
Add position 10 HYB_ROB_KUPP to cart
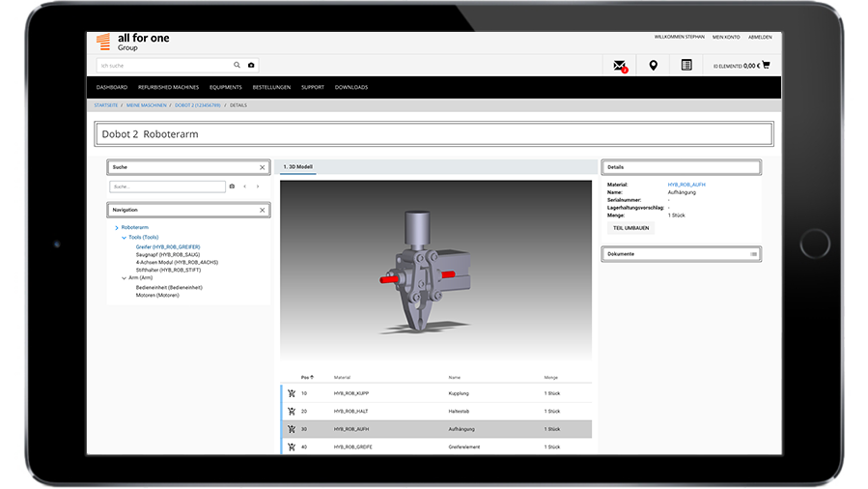pyautogui.click(x=292, y=393)
